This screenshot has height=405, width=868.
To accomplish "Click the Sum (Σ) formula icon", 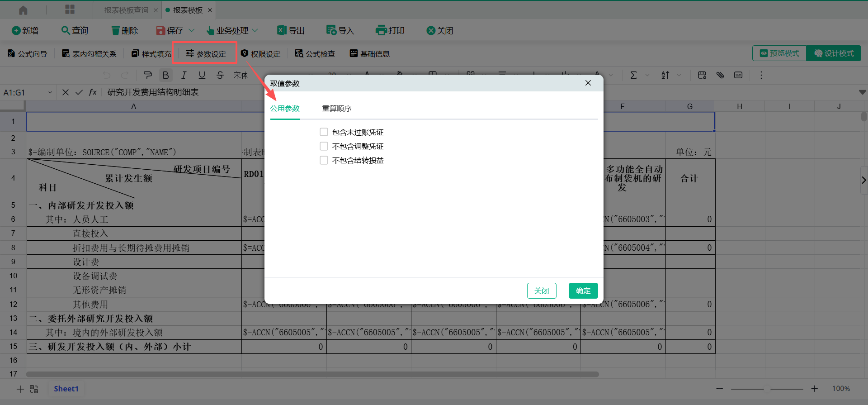I will 633,75.
